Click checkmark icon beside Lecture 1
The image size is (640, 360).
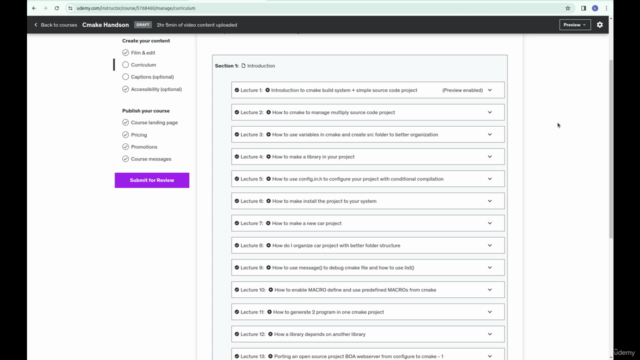pyautogui.click(x=237, y=90)
